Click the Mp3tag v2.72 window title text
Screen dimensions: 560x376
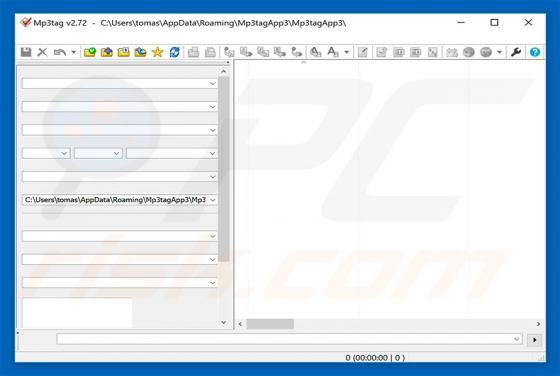pos(60,23)
